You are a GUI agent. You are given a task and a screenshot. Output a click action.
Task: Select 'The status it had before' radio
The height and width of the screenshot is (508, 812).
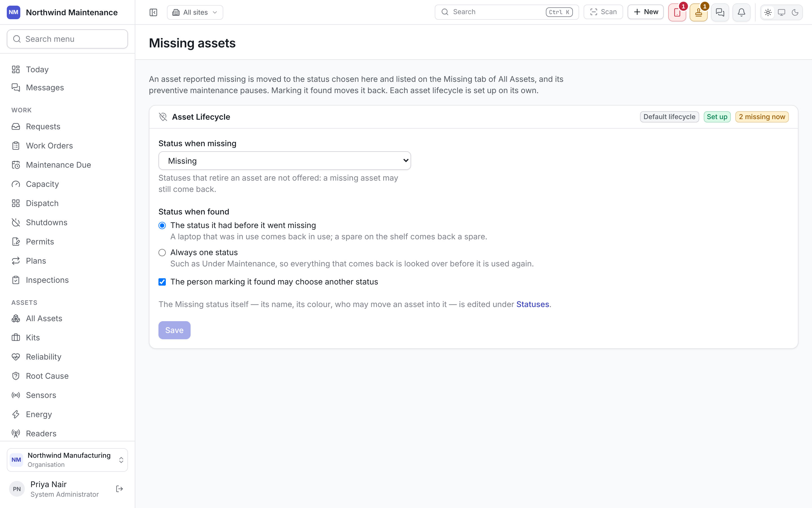[162, 225]
